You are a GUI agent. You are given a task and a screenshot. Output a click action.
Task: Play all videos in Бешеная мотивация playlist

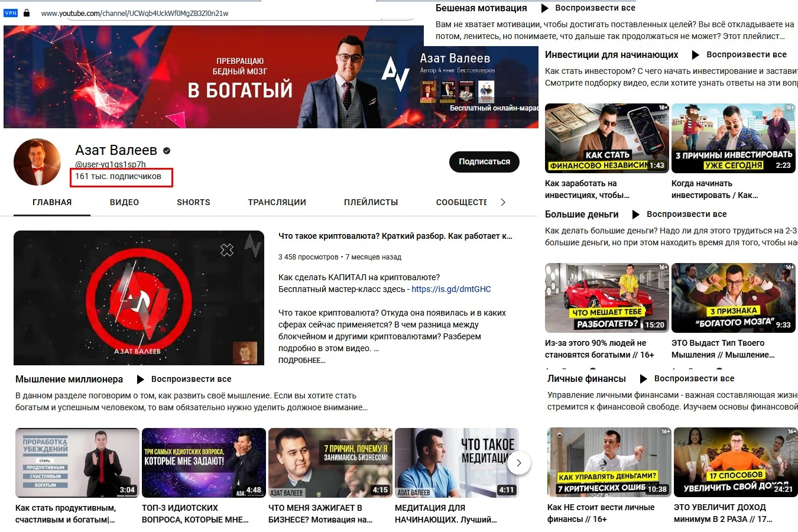589,8
